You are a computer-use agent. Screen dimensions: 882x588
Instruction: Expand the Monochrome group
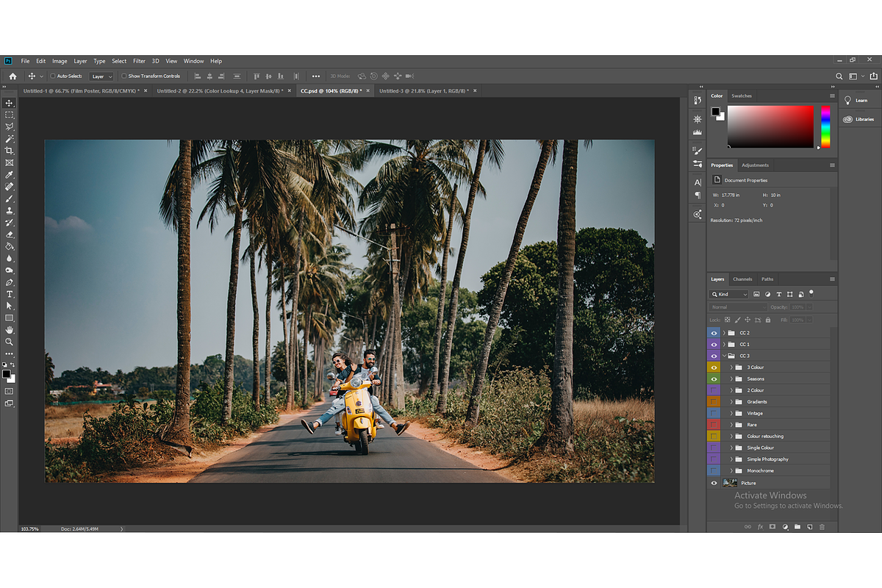coord(731,470)
